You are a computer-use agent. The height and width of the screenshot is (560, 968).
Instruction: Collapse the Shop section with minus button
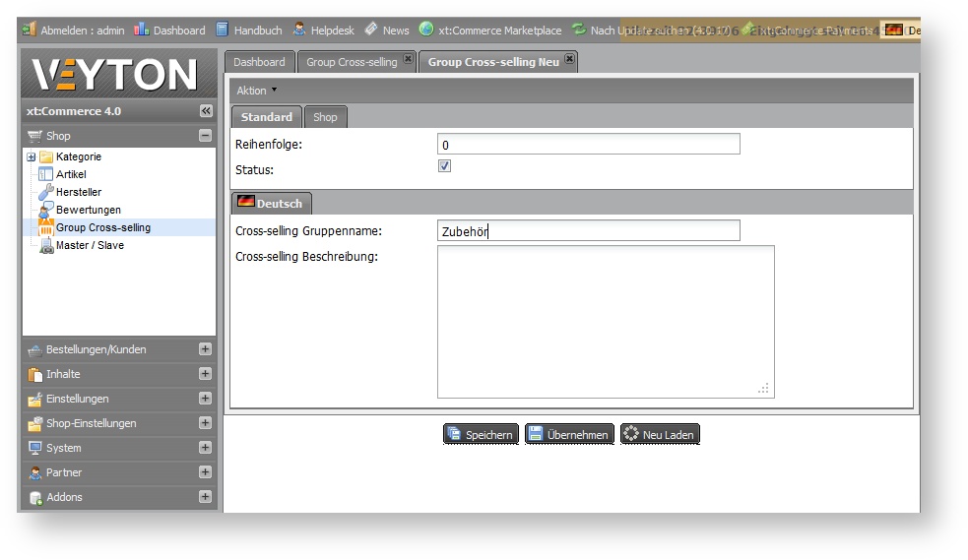tap(205, 136)
